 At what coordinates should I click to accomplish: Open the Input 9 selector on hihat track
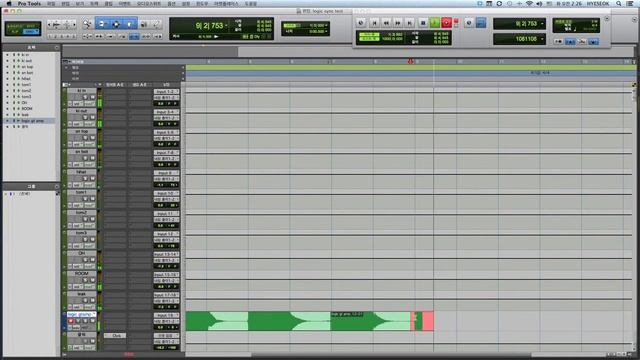coord(166,173)
